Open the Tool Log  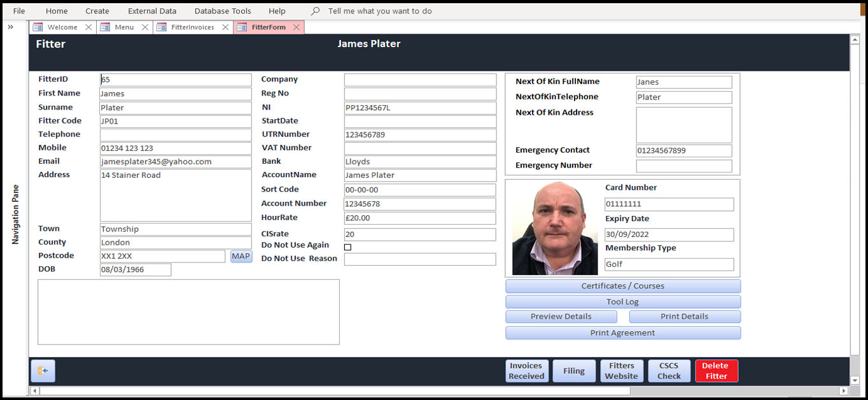coord(622,301)
